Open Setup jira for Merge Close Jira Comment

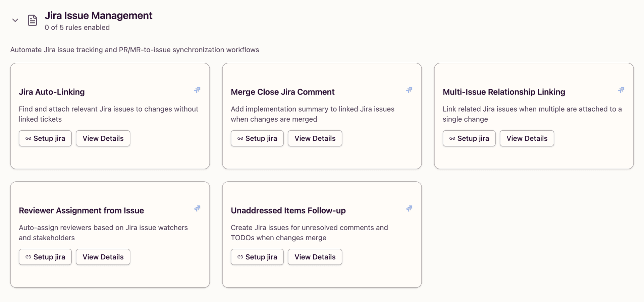(257, 138)
